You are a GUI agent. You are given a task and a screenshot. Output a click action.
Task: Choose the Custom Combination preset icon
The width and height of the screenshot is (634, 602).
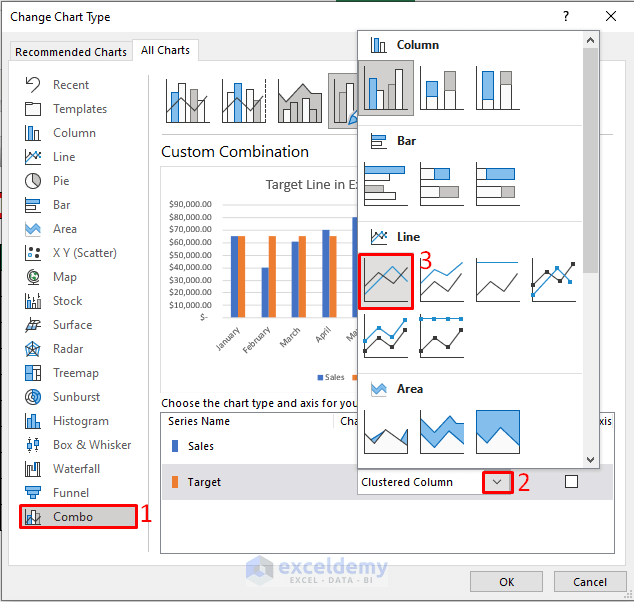click(x=343, y=101)
